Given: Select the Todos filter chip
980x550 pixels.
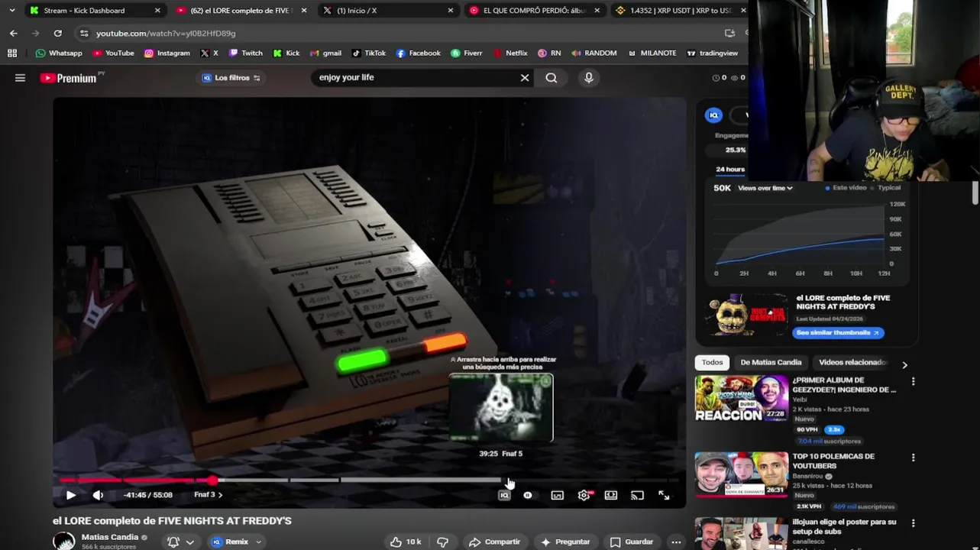Looking at the screenshot, I should [x=712, y=362].
